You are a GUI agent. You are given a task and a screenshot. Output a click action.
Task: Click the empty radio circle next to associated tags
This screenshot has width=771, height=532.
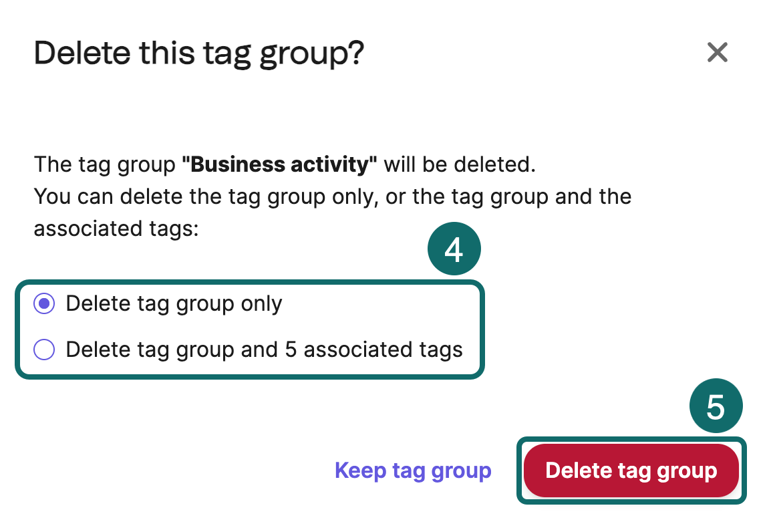pos(43,350)
